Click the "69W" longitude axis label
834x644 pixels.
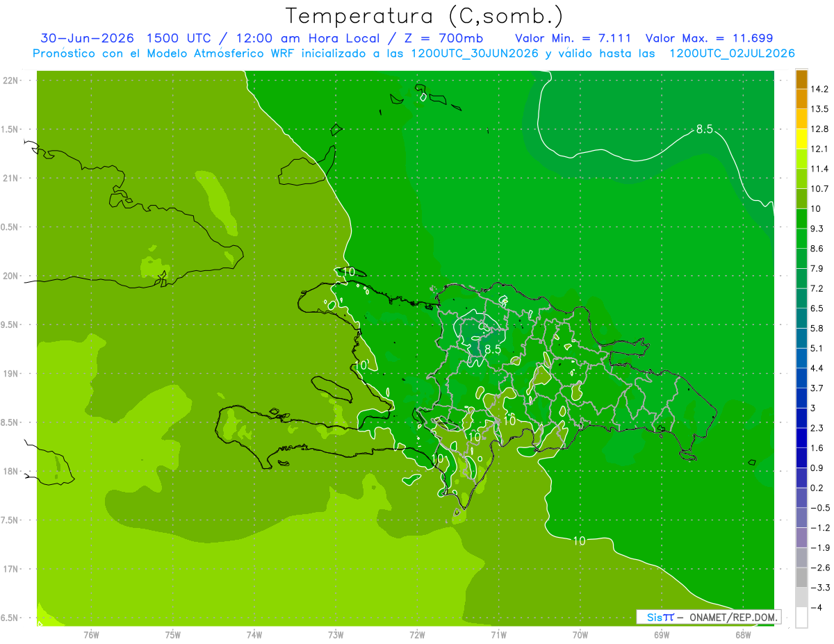point(662,634)
